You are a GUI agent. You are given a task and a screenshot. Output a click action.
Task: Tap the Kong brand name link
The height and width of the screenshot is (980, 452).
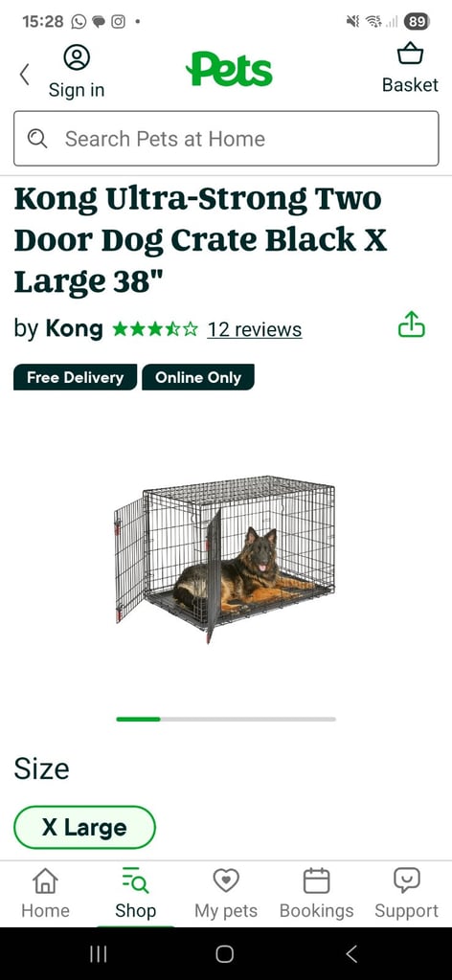74,329
